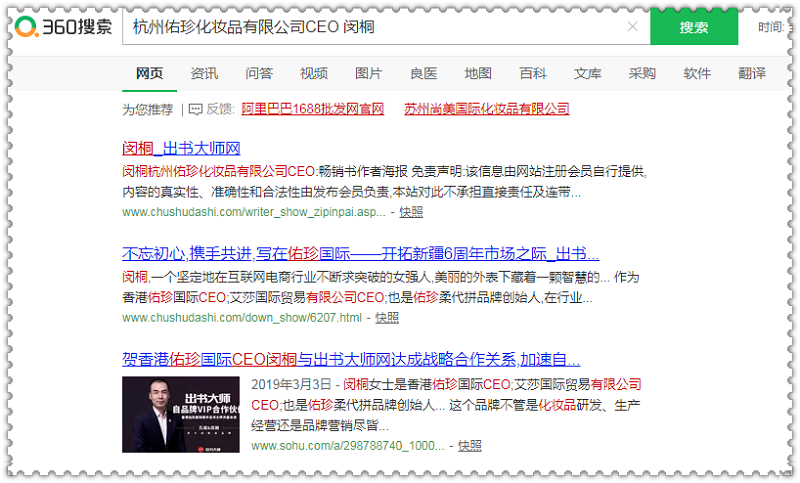Select the 视频 tab
Screen dimensions: 800x483
(x=314, y=73)
